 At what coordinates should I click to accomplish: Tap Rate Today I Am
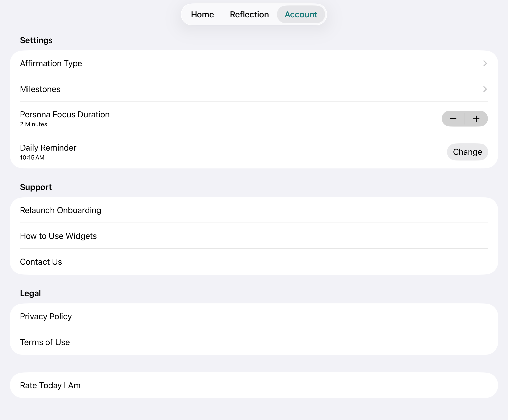click(x=50, y=386)
